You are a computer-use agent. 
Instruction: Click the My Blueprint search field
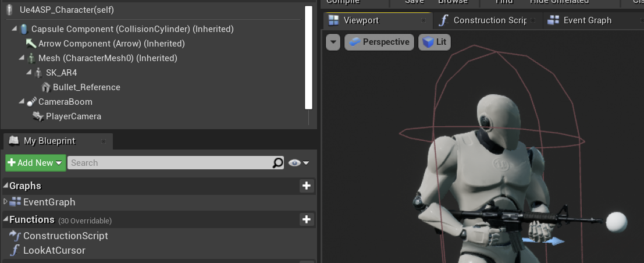[x=170, y=163]
